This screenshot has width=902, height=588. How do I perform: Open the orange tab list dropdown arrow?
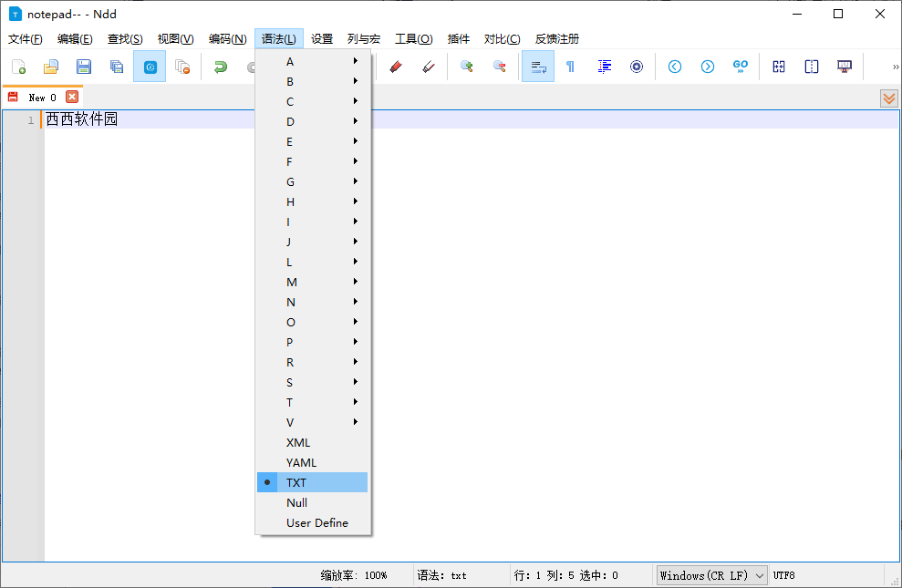click(889, 98)
